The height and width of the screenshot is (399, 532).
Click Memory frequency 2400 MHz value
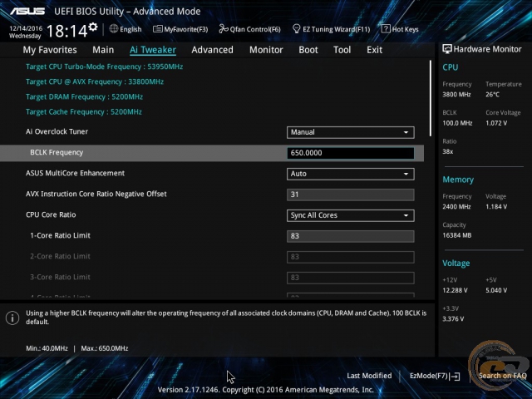(456, 206)
